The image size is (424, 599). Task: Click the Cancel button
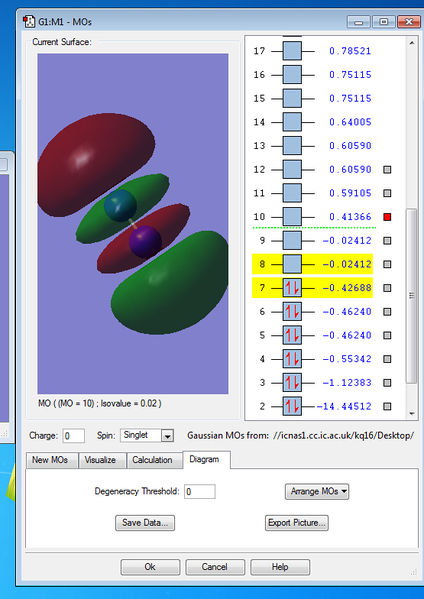pos(215,567)
